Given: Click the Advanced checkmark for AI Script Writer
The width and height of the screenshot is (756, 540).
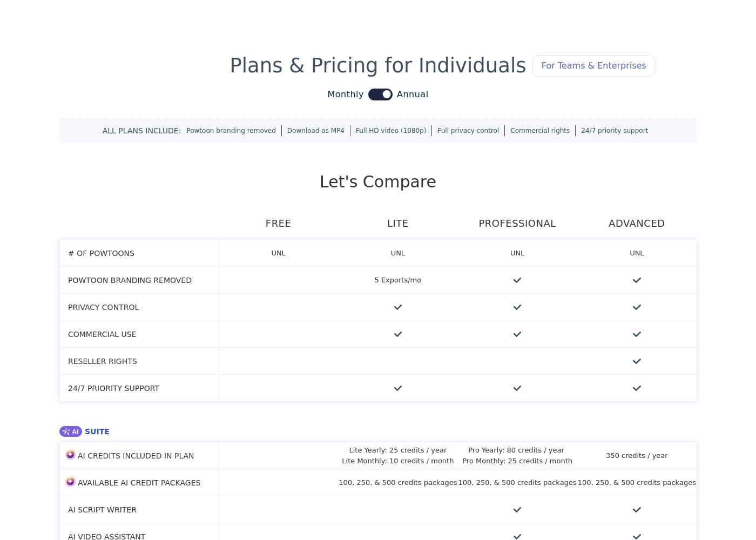Looking at the screenshot, I should pos(637,510).
